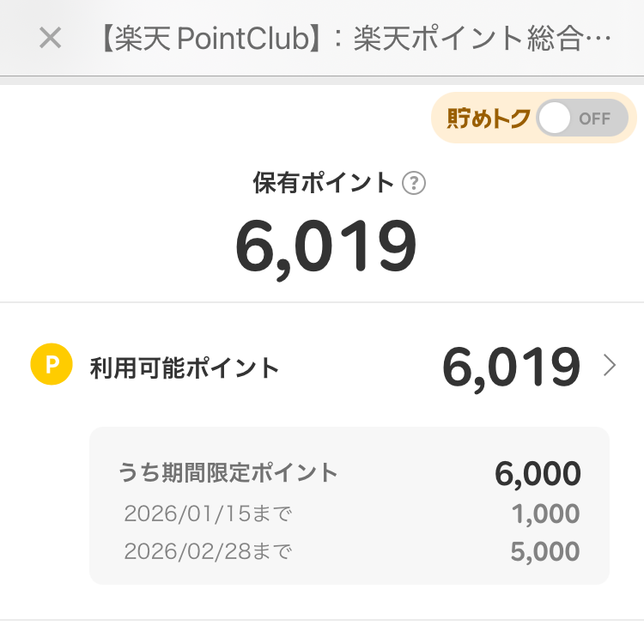This screenshot has width=644, height=644.
Task: Open the 利用可能ポイント label
Action: [185, 368]
